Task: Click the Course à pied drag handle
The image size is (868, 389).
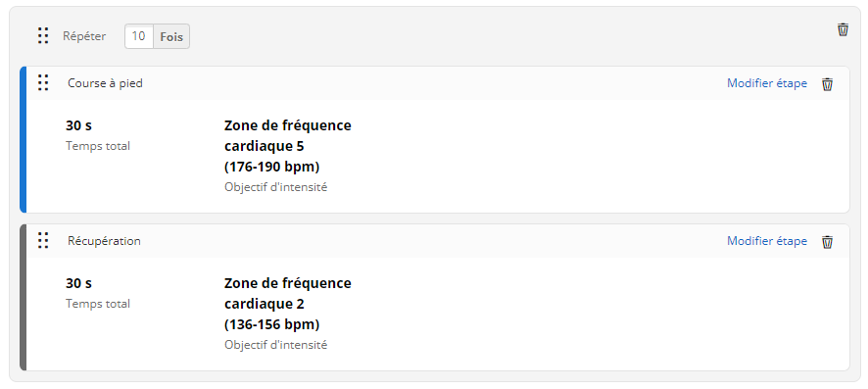Action: pyautogui.click(x=43, y=83)
